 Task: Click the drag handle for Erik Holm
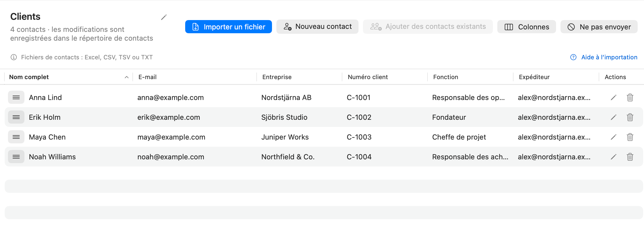coord(16,117)
